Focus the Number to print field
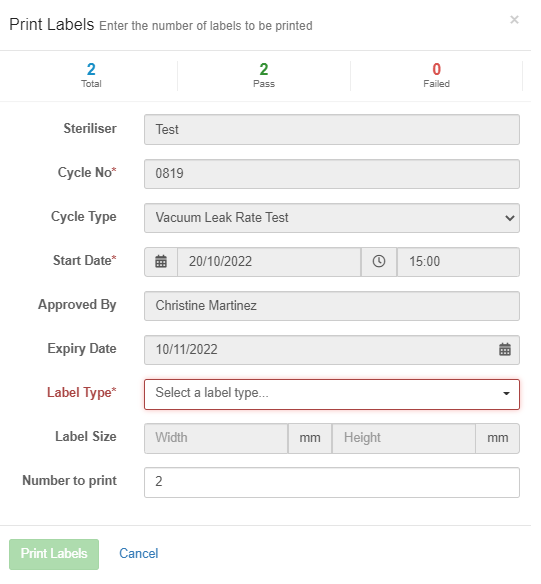The image size is (541, 584). pos(331,482)
